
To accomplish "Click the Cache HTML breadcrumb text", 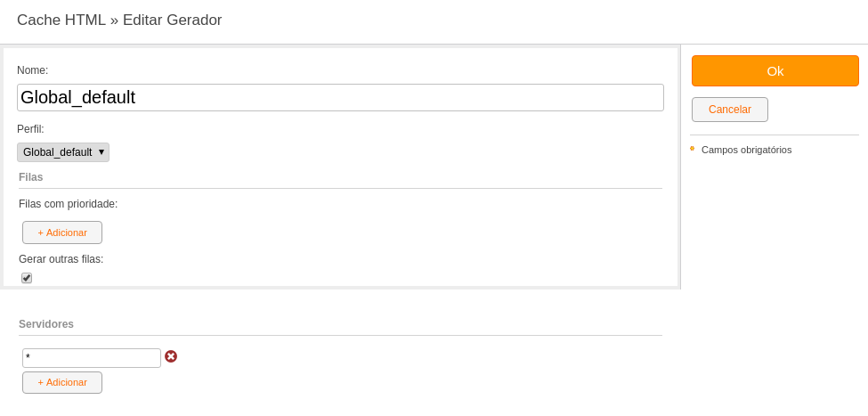I will (x=61, y=20).
